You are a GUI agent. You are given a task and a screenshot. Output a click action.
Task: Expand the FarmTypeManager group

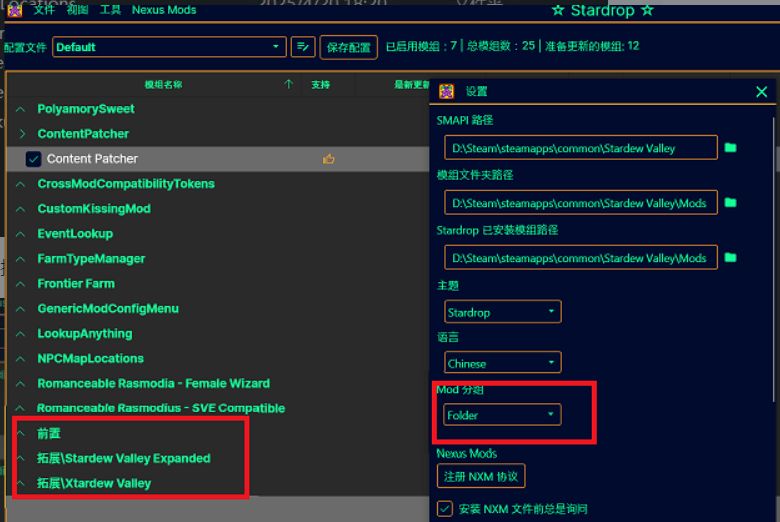tap(20, 259)
